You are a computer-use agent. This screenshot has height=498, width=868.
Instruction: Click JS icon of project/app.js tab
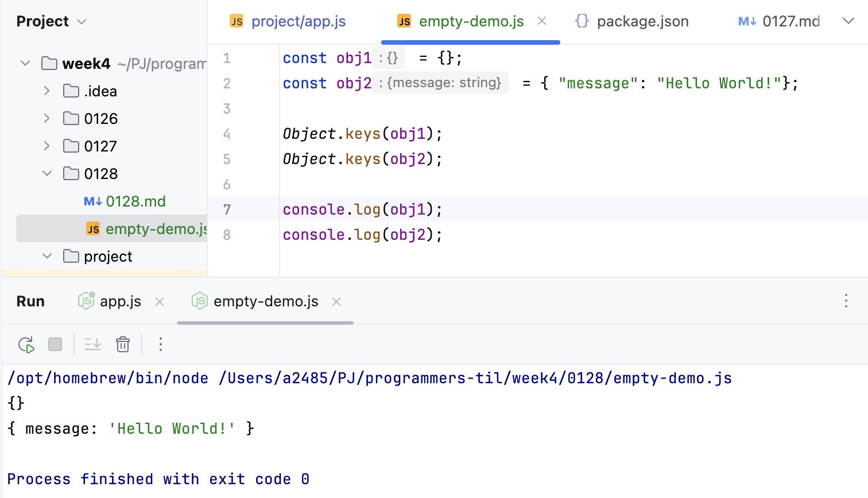(237, 21)
